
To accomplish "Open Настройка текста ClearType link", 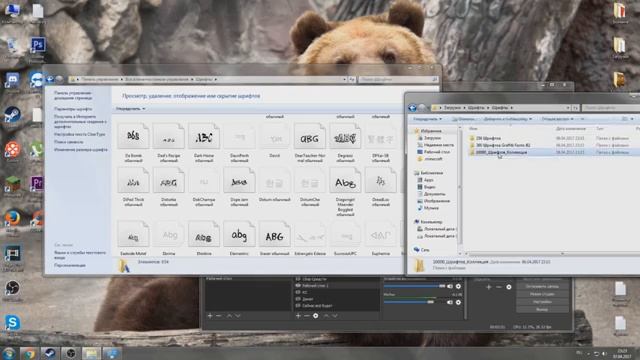I will [x=80, y=134].
